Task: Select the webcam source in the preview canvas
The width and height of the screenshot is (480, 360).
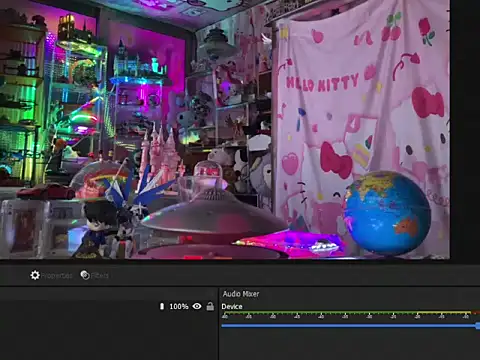Action: [x=225, y=129]
